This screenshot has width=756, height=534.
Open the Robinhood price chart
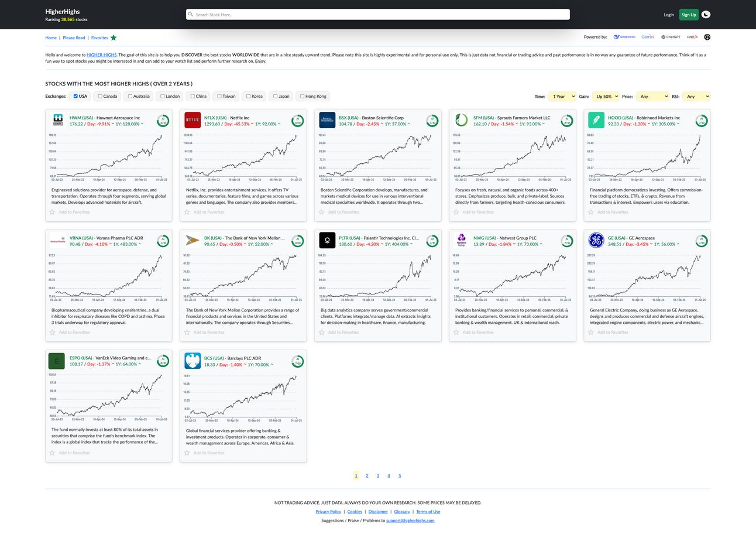click(647, 157)
